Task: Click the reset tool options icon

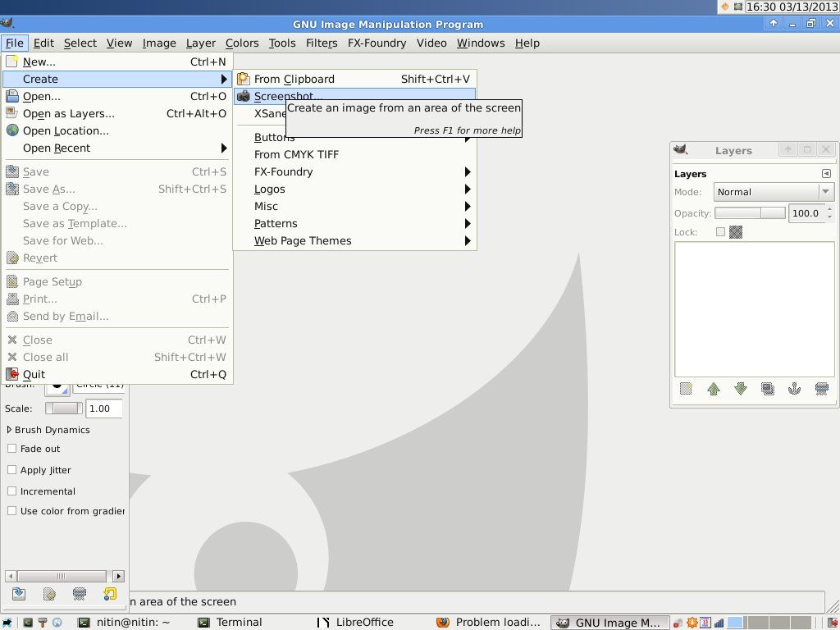Action: point(110,594)
